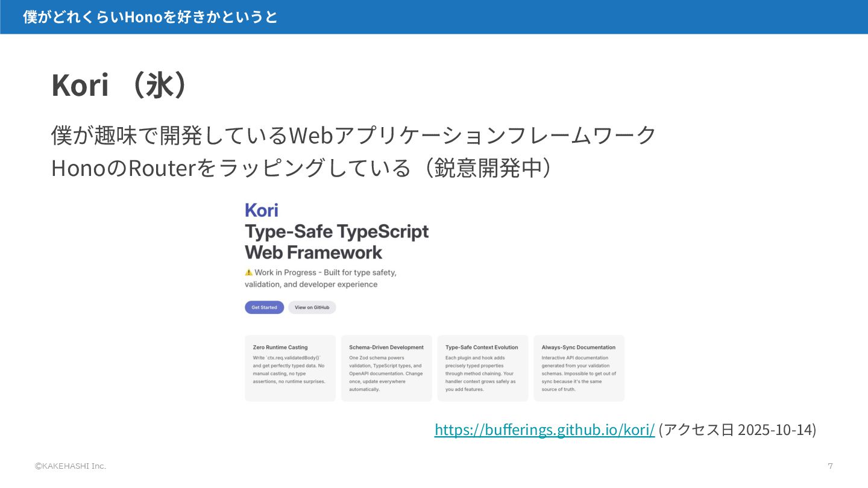Select the Schema-Driven Development card
The height and width of the screenshot is (488, 868).
pos(386,368)
